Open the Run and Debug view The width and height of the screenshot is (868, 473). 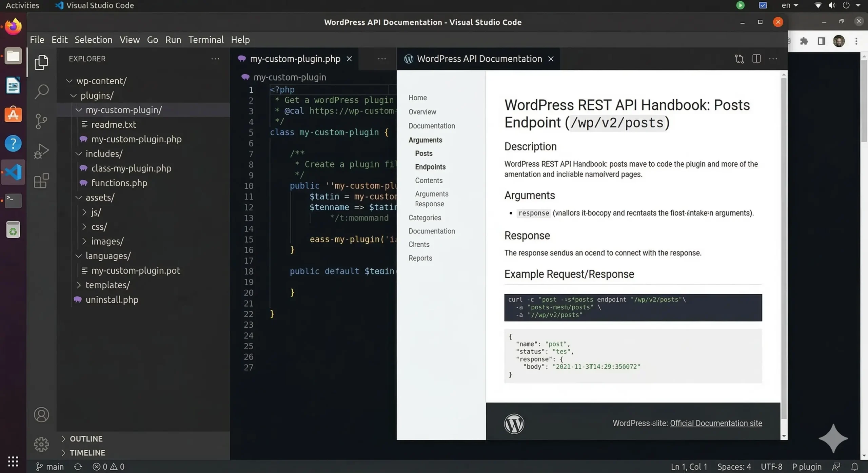click(41, 151)
